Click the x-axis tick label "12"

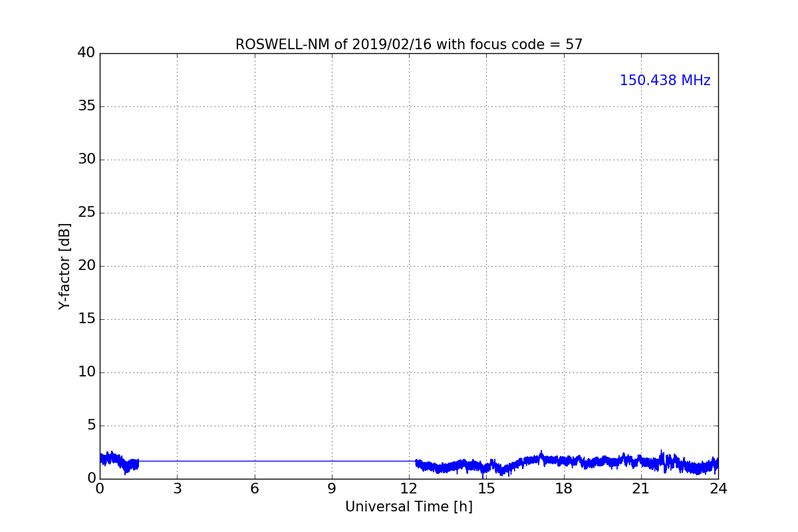pyautogui.click(x=409, y=489)
